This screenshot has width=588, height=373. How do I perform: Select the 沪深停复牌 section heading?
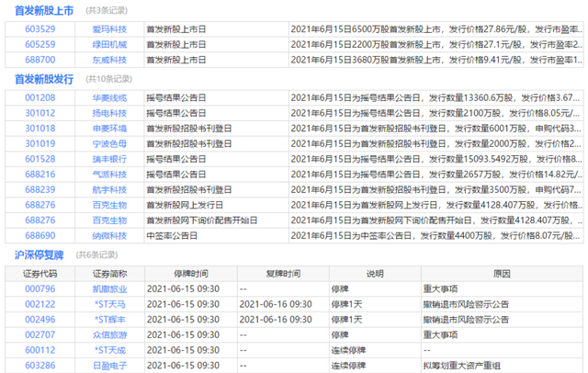[39, 255]
